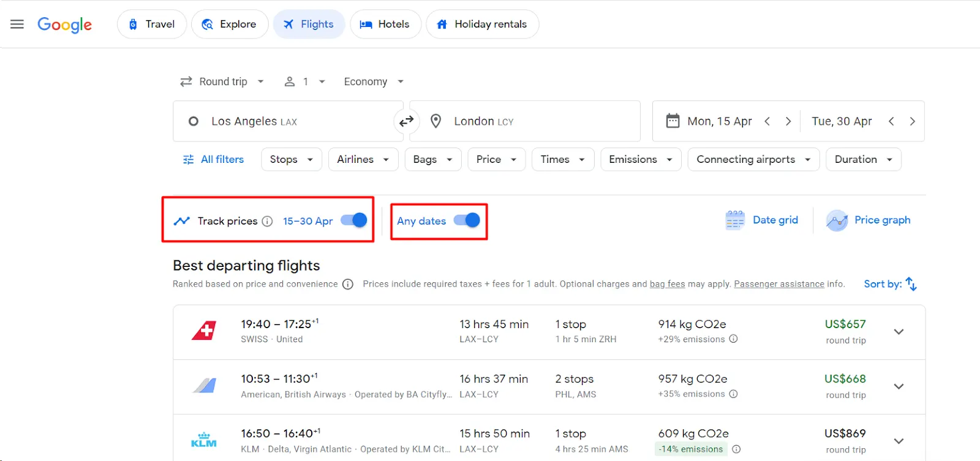Select the 19:40 – 17:25 SWISS flight
The width and height of the screenshot is (980, 461).
[549, 332]
